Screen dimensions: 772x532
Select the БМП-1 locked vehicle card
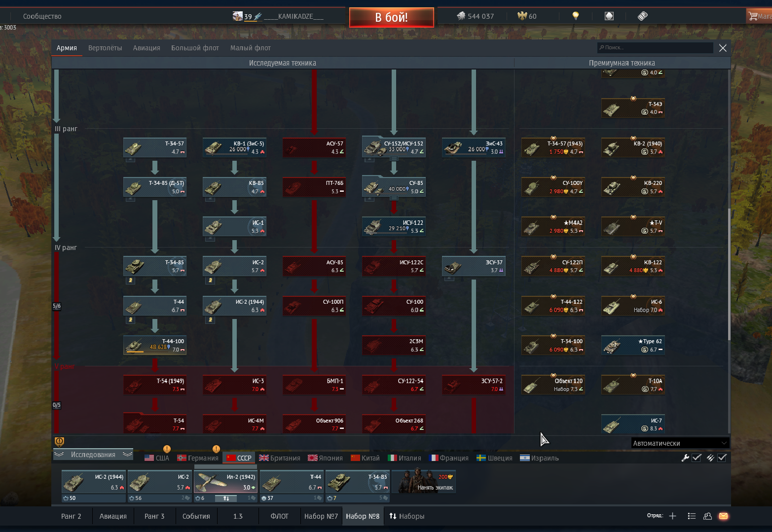[x=314, y=385]
